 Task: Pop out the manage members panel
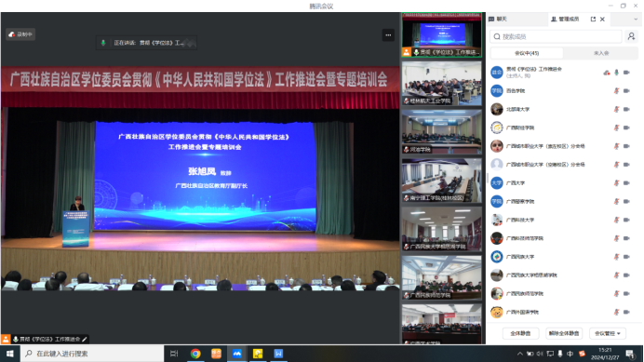[x=593, y=20]
